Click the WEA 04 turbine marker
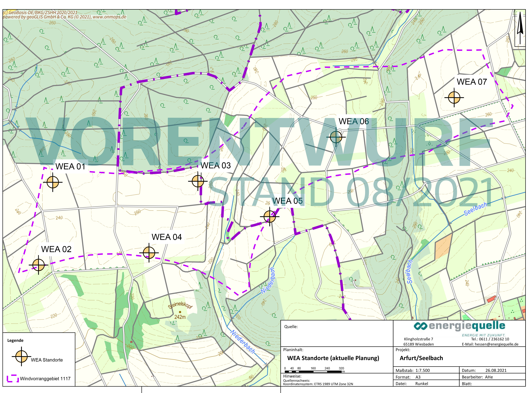This screenshot has width=532, height=393. pos(149,253)
